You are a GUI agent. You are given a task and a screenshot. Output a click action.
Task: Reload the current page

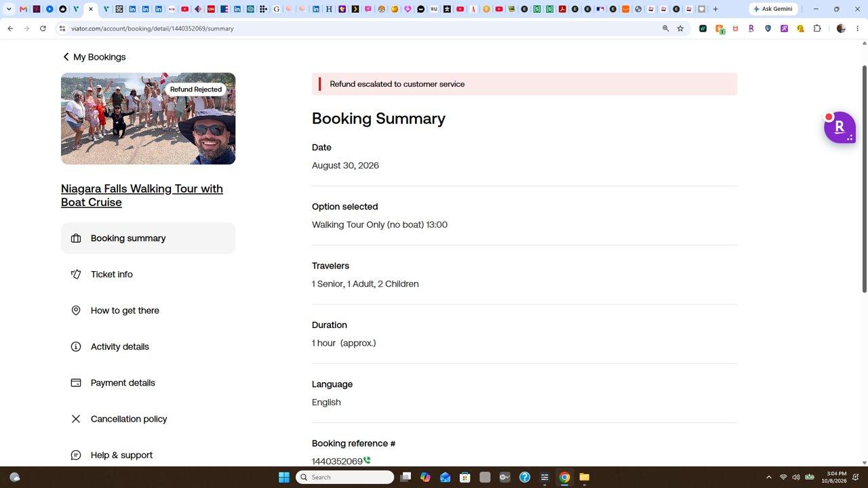43,28
